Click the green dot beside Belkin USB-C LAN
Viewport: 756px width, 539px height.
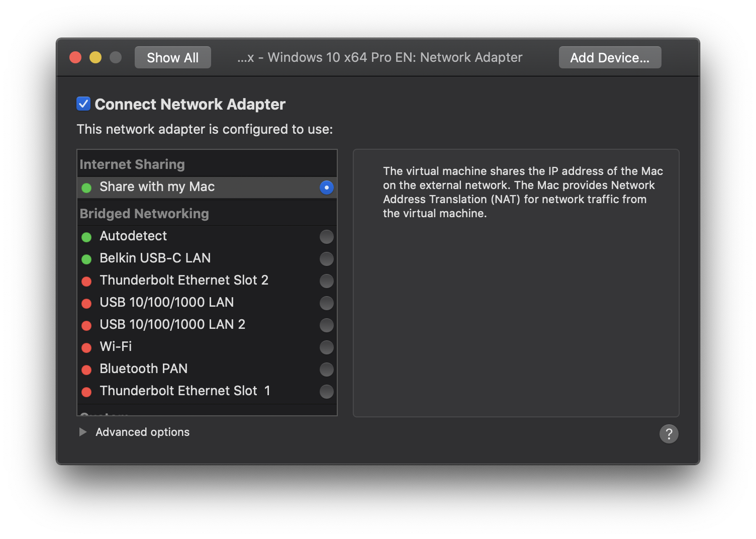(86, 259)
